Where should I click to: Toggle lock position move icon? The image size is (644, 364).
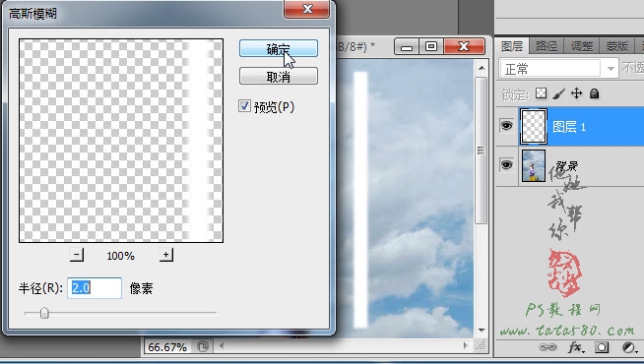point(577,93)
